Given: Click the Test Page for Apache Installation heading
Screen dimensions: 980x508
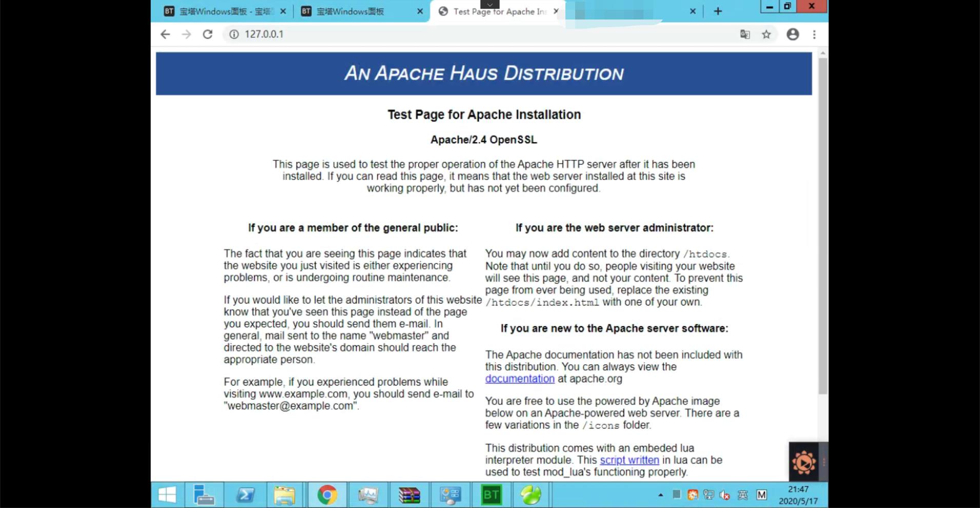Looking at the screenshot, I should pyautogui.click(x=484, y=114).
